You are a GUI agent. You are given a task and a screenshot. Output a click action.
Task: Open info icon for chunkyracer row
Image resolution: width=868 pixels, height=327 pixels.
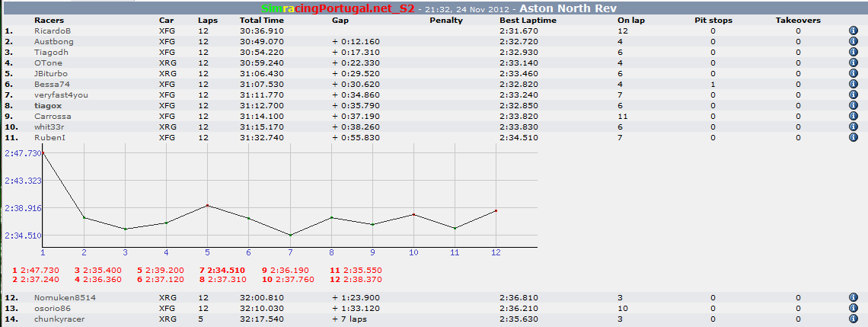point(853,319)
